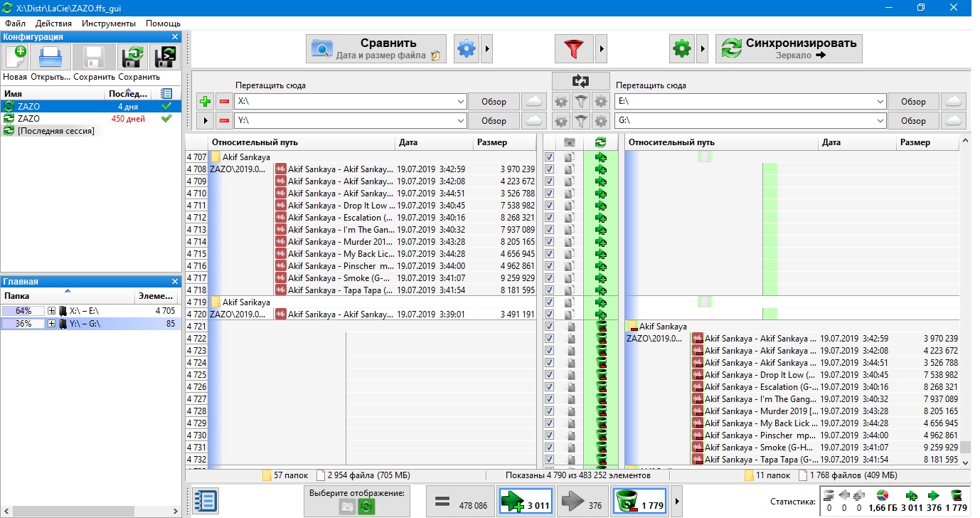Open the Действия menu
This screenshot has height=518, width=980.
(x=53, y=23)
